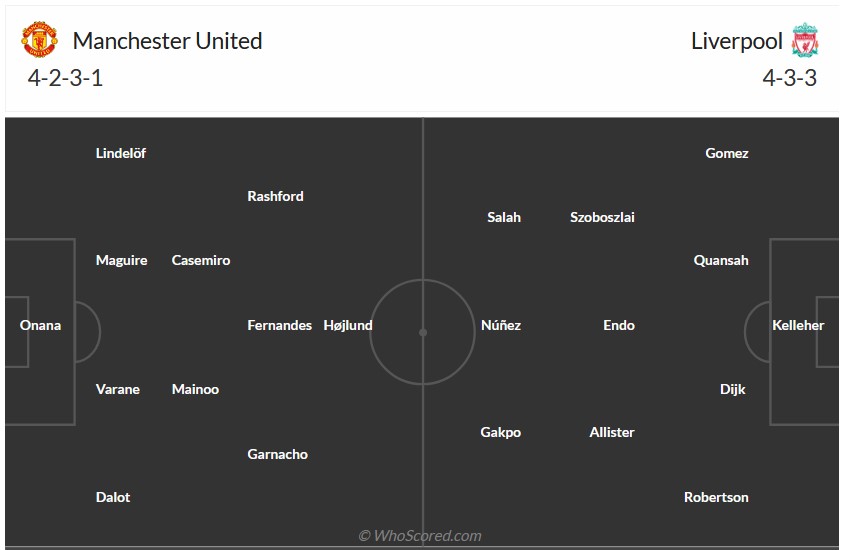Click the Liverpool crest icon
842x550 pixels.
coord(804,41)
